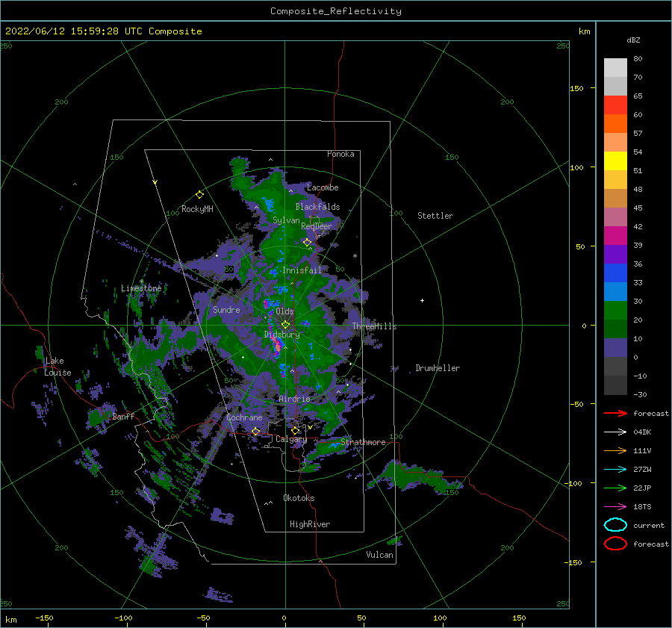This screenshot has height=628, width=672.
Task: Click the 18TS legend label
Action: click(x=642, y=507)
